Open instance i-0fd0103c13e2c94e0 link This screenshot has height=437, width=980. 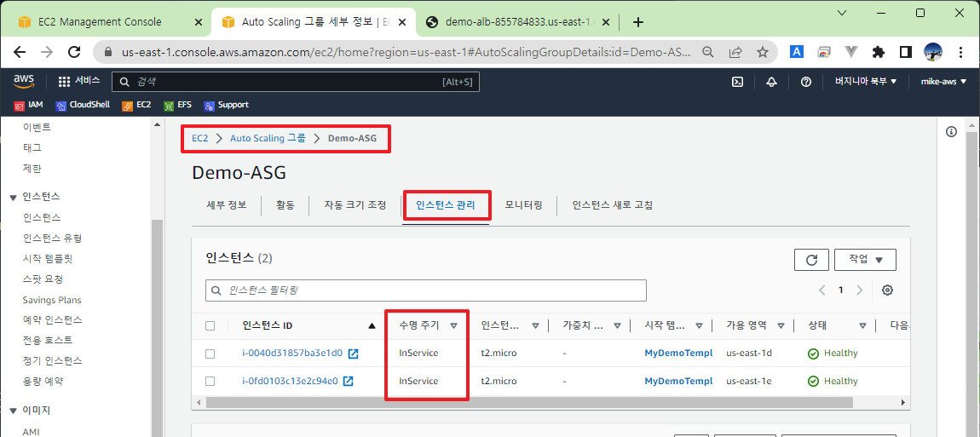tap(290, 381)
